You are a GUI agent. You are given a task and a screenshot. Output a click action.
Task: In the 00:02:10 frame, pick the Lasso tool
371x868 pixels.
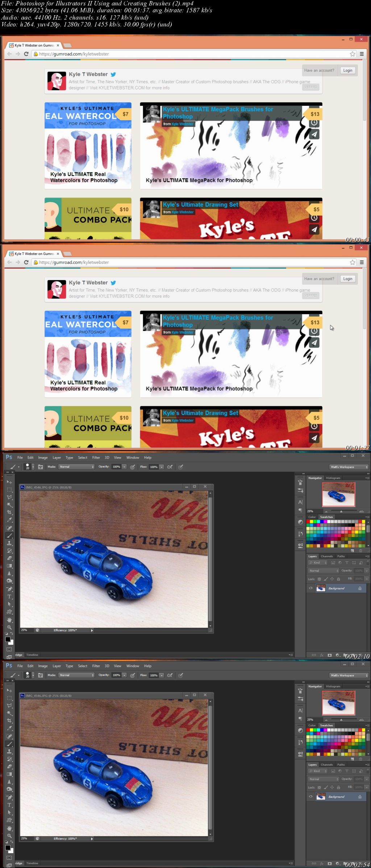click(x=9, y=497)
